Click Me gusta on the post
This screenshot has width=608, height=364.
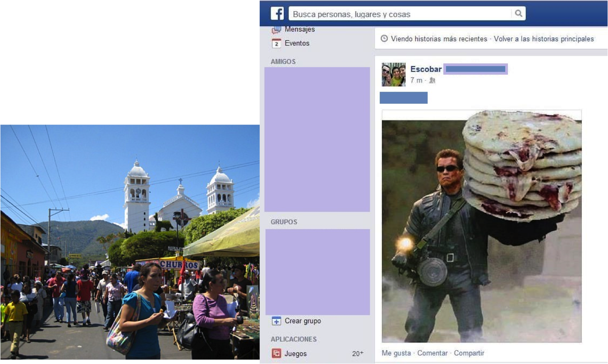click(396, 353)
